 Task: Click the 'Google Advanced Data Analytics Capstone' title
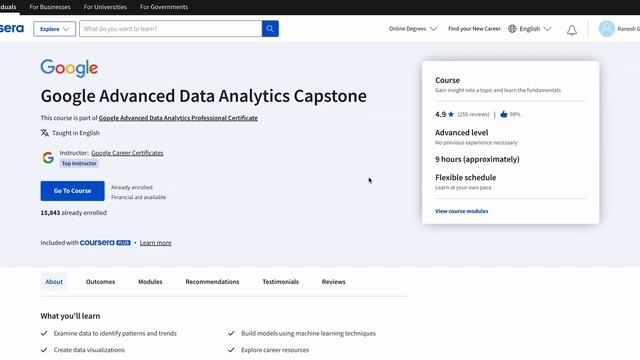204,96
